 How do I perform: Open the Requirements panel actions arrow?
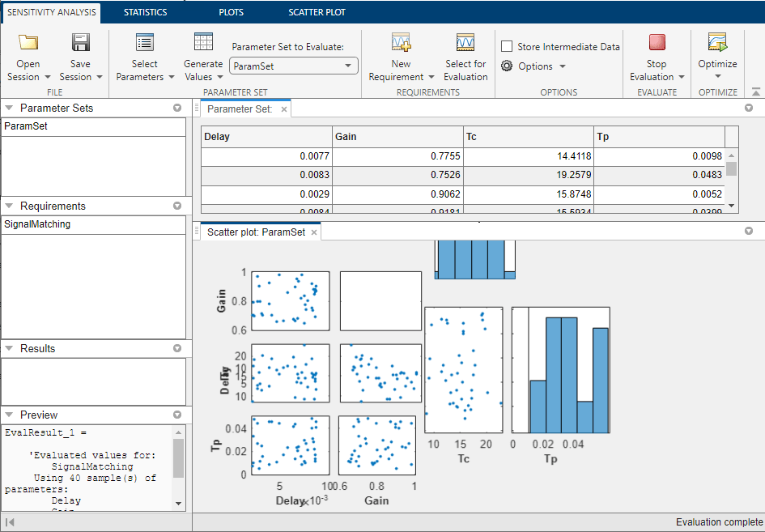[177, 206]
